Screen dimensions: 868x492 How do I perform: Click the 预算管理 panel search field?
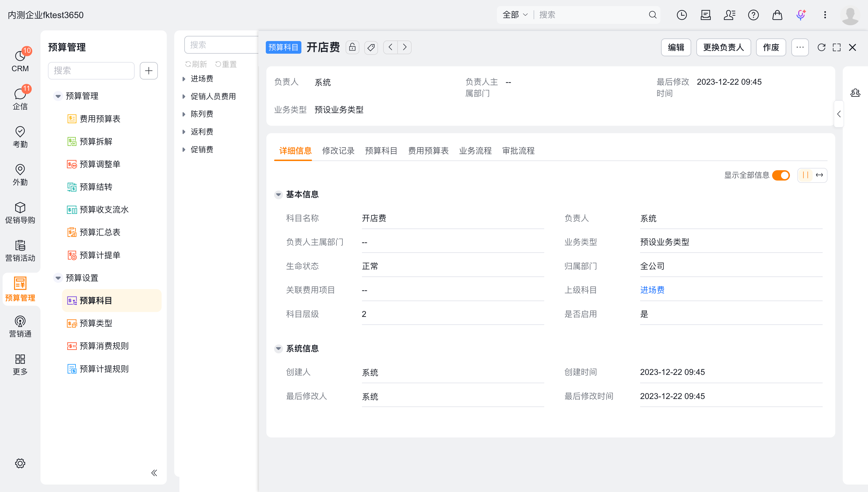91,71
